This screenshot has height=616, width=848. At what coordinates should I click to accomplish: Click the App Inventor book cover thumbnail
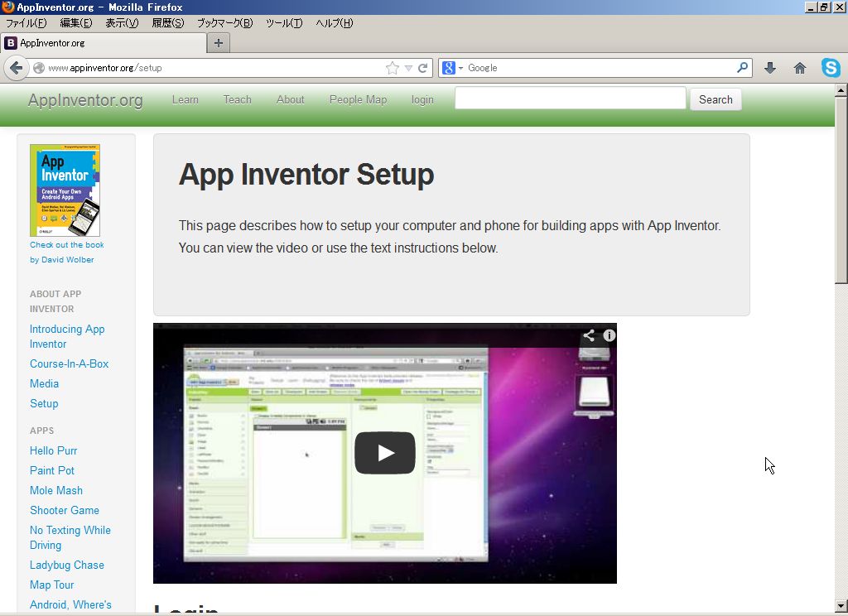click(65, 189)
